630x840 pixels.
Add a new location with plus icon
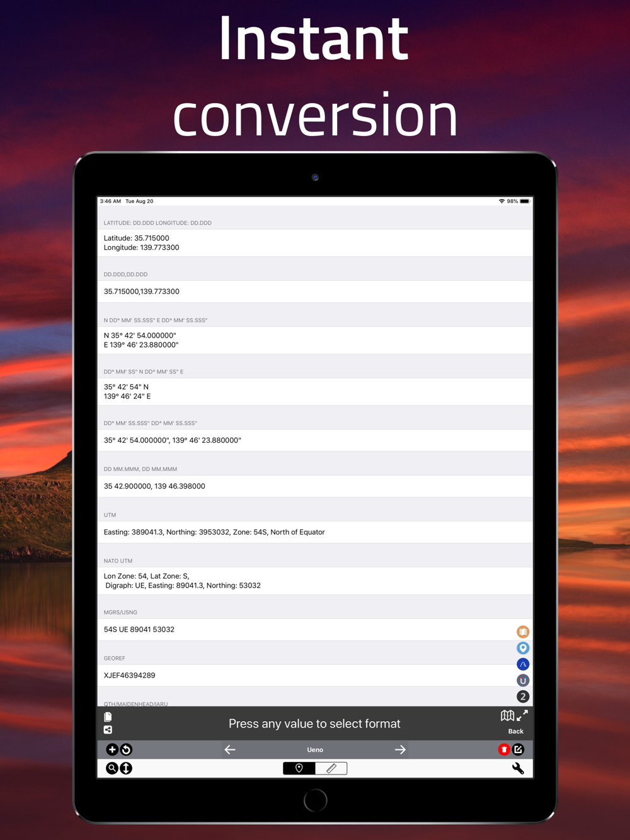pos(112,749)
